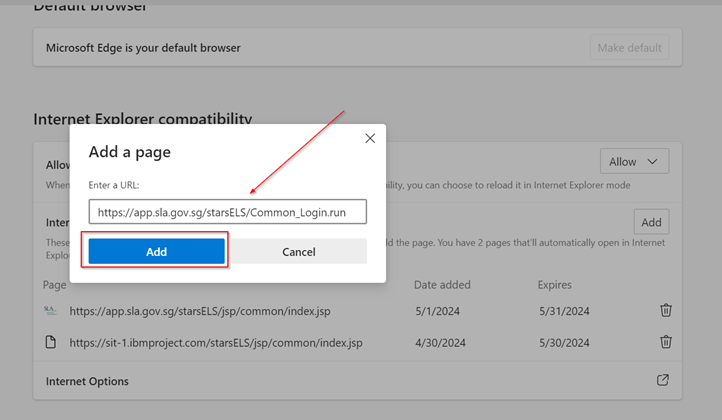Focus the Enter a URL input field
Image resolution: width=722 pixels, height=420 pixels.
click(x=227, y=212)
